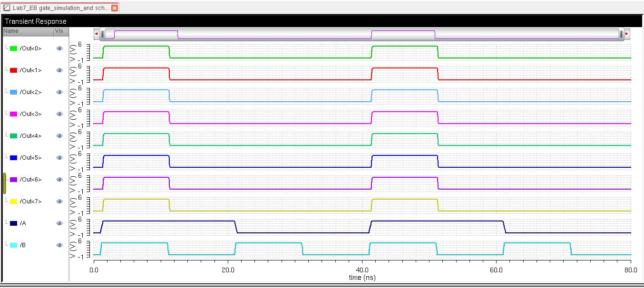Viewport: 644px width, 288px height.
Task: Select the /A signal name
Action: tap(22, 223)
